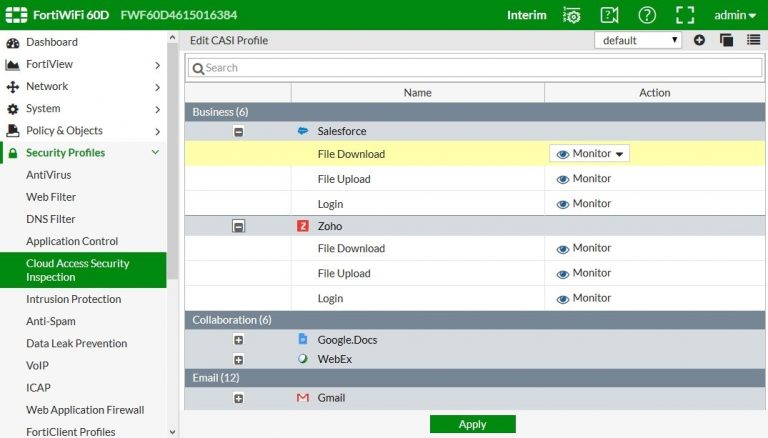Expand the WebEx application row
The width and height of the screenshot is (768, 438).
[238, 359]
